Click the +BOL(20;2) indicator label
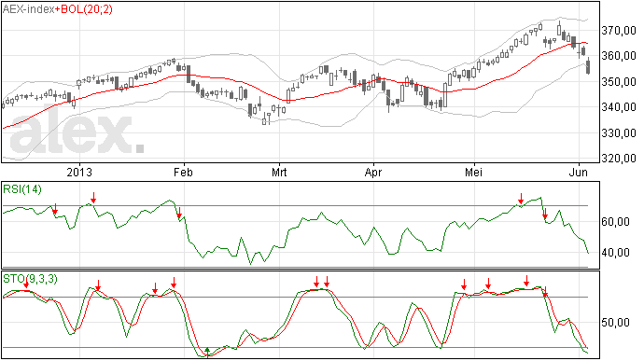The height and width of the screenshot is (361, 644). [83, 9]
